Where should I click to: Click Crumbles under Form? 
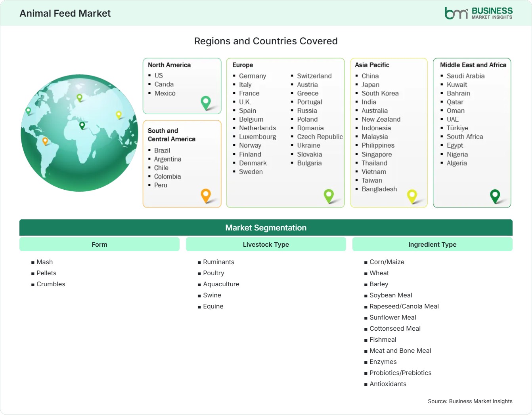pyautogui.click(x=51, y=284)
